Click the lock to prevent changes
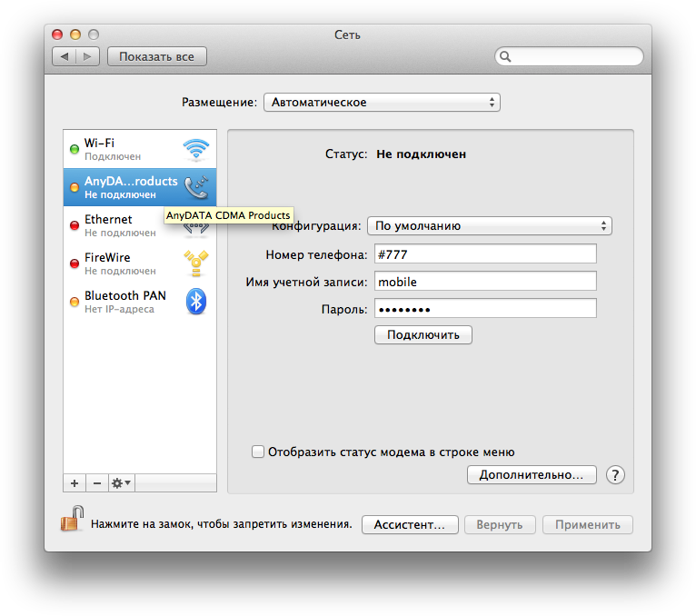 coord(72,519)
